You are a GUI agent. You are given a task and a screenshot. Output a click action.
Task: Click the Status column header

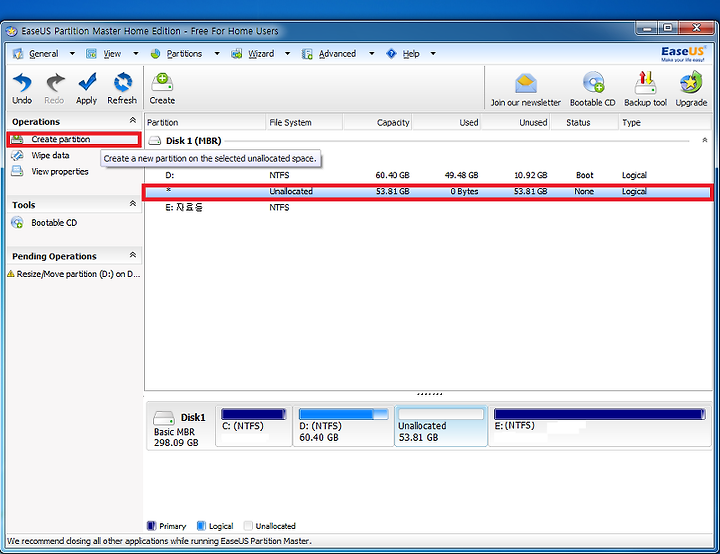(x=585, y=123)
